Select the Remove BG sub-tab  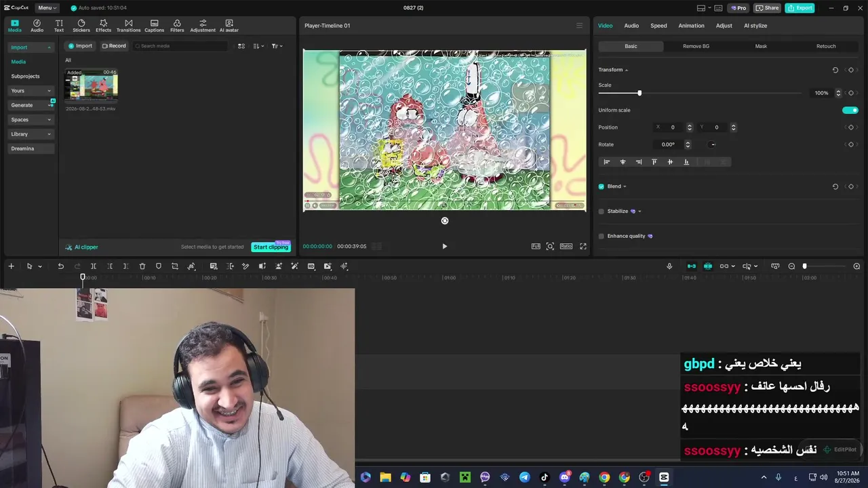[x=696, y=46]
